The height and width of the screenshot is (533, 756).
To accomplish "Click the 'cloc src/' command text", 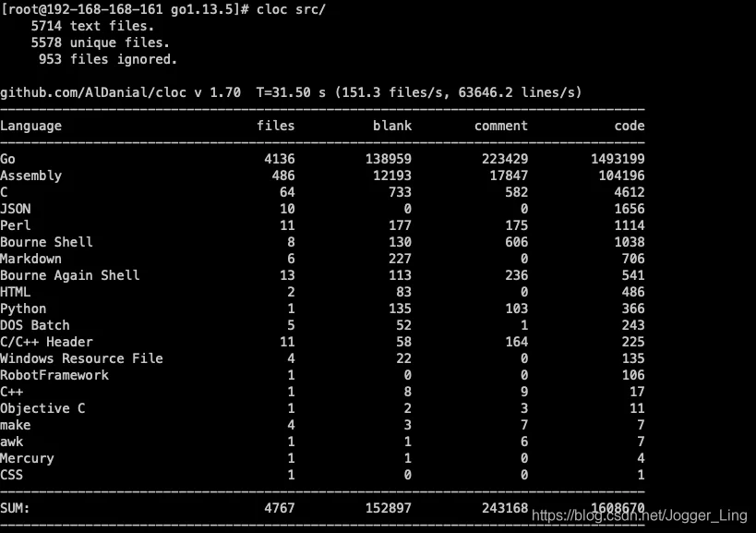I will point(297,9).
